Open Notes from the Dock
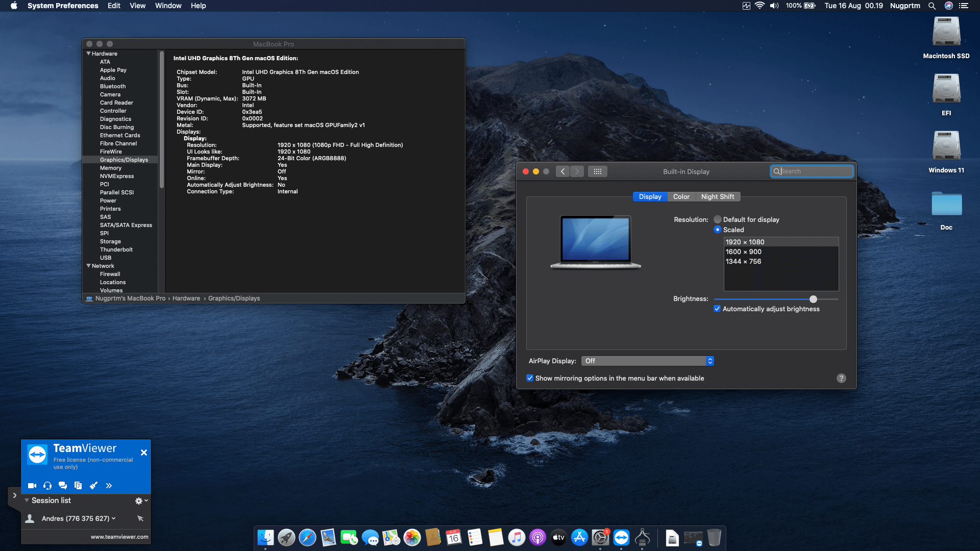The image size is (980, 551). [496, 538]
